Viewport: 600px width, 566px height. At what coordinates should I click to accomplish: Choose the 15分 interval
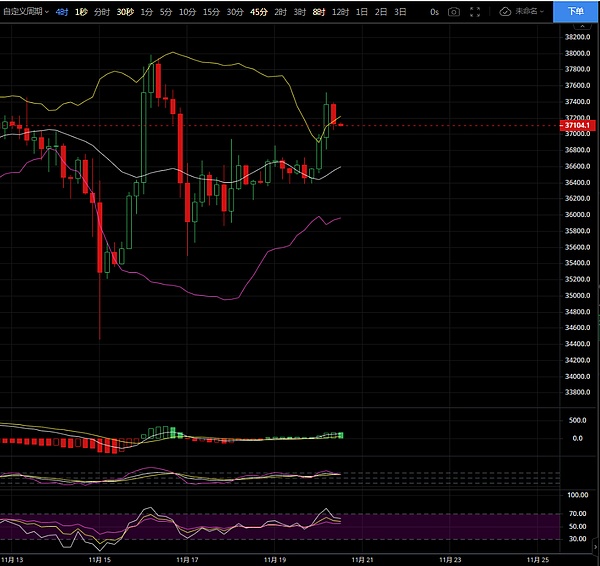211,12
